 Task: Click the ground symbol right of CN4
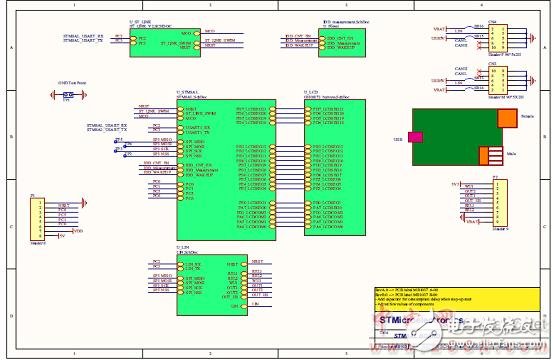coord(532,38)
